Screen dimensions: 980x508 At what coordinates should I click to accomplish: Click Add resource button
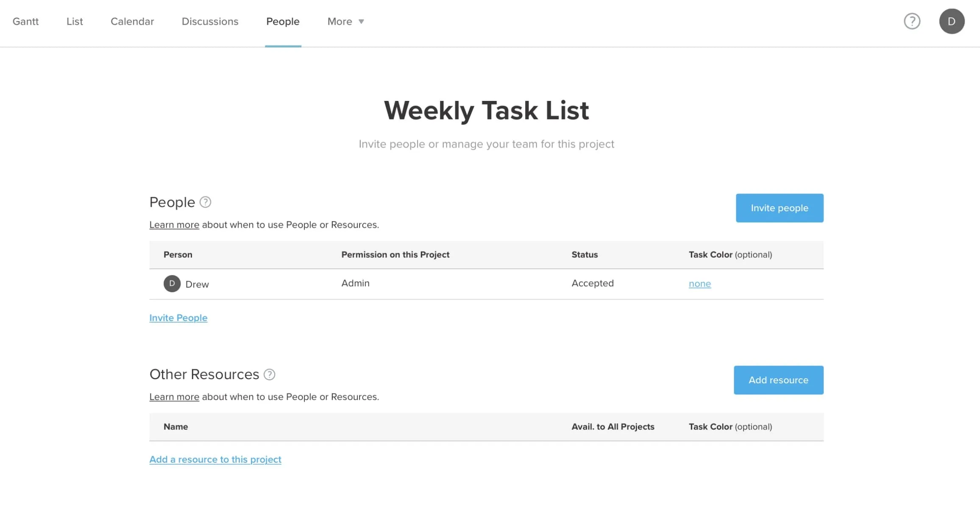click(x=778, y=380)
